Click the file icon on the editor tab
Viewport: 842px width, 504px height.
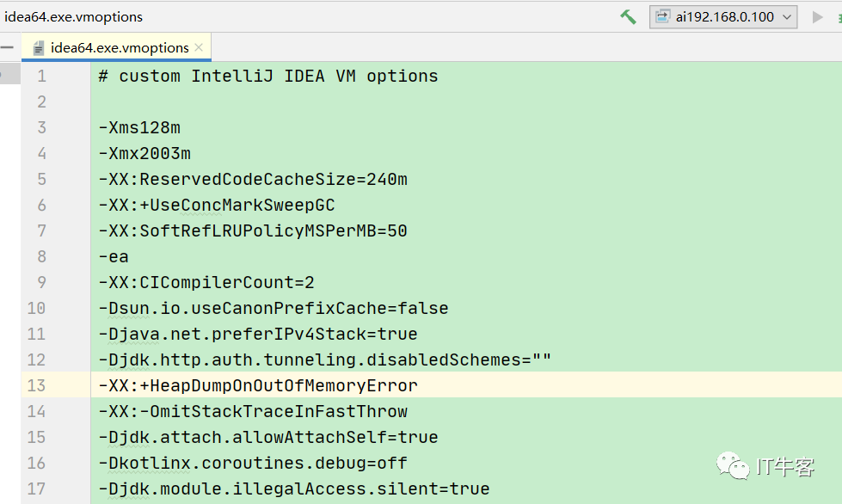tap(39, 48)
